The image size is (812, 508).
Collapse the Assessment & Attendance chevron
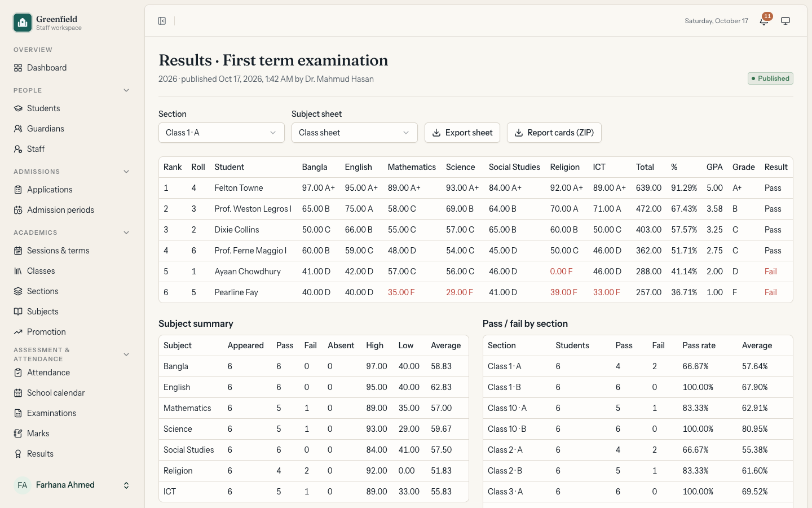pos(126,354)
